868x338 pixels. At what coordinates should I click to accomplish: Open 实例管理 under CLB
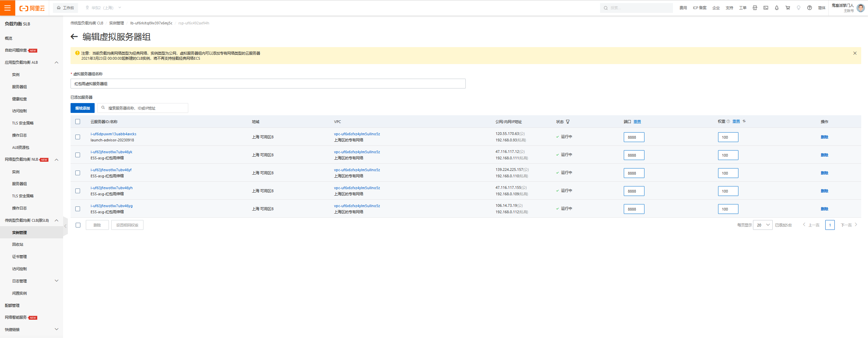pos(19,233)
